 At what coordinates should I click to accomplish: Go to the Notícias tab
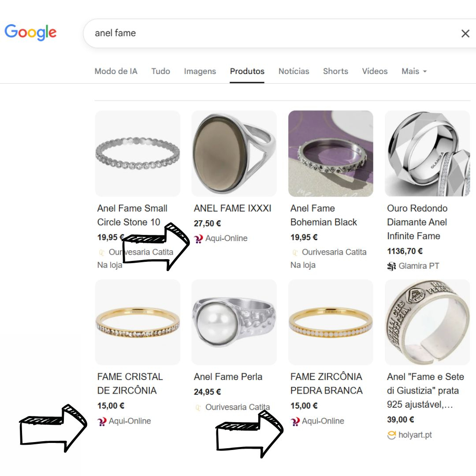(x=294, y=71)
